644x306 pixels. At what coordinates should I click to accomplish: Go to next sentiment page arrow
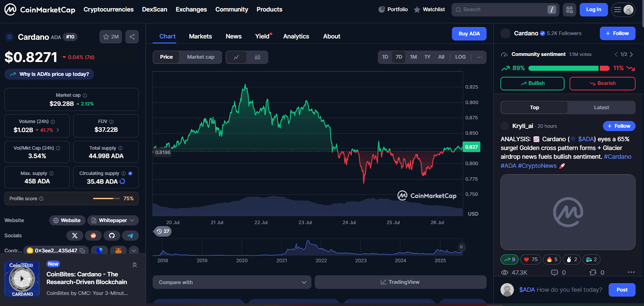pos(631,54)
